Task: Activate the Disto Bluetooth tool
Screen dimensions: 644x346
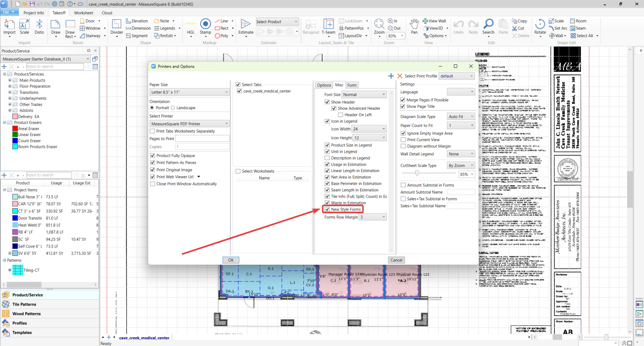Action: coord(39,27)
